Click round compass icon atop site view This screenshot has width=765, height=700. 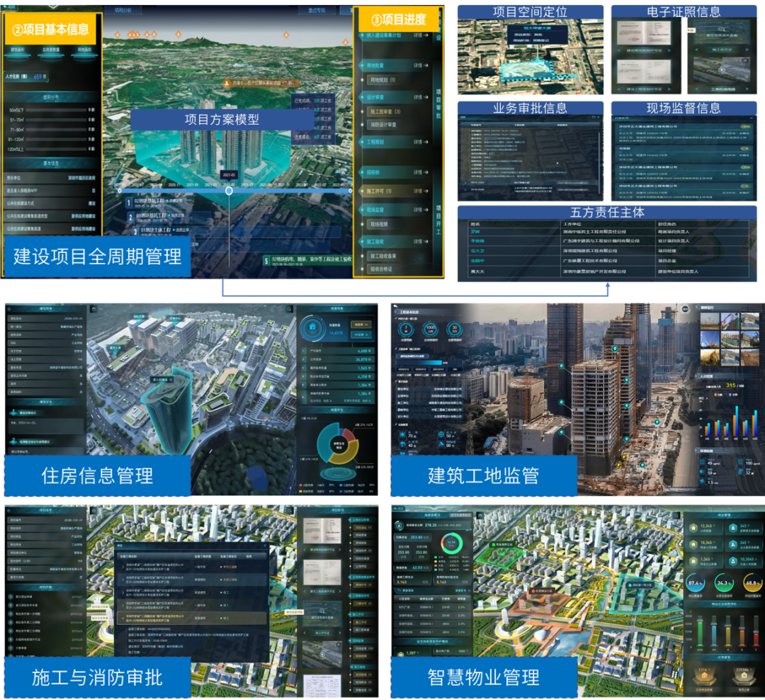(685, 309)
